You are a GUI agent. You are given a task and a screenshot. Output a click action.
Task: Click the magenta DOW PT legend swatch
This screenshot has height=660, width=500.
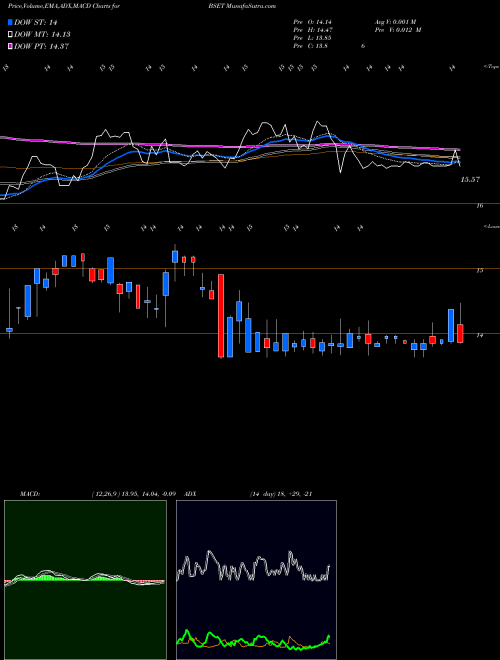10,46
